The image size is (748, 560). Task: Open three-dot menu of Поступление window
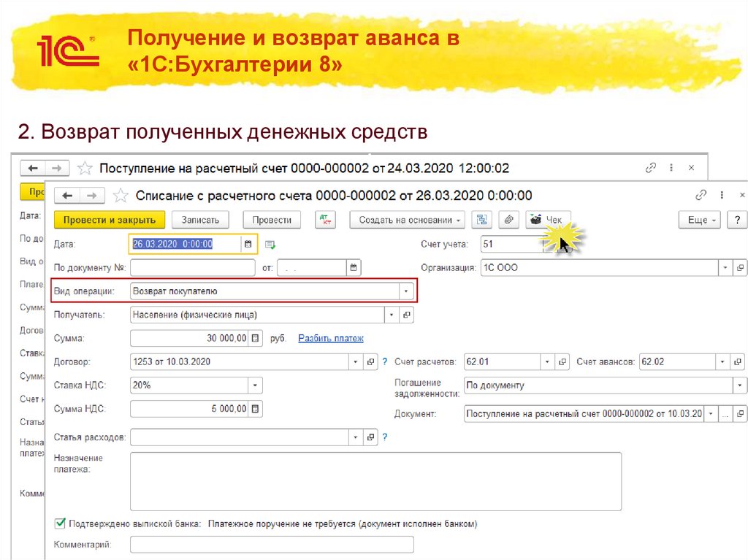coord(671,167)
